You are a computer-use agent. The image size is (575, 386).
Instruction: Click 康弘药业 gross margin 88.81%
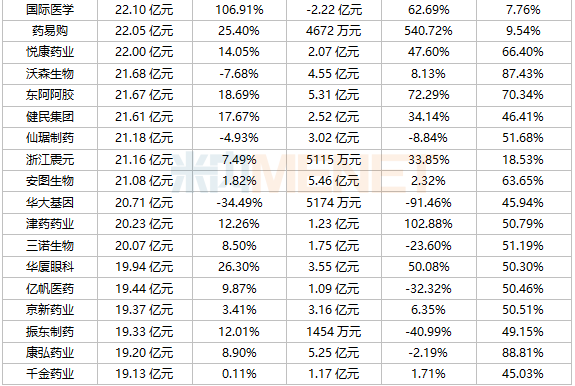(x=523, y=353)
